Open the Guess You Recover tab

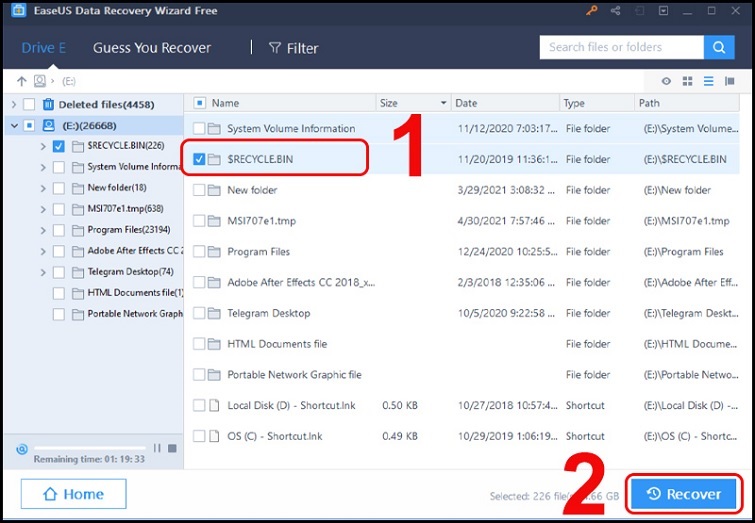[x=152, y=48]
